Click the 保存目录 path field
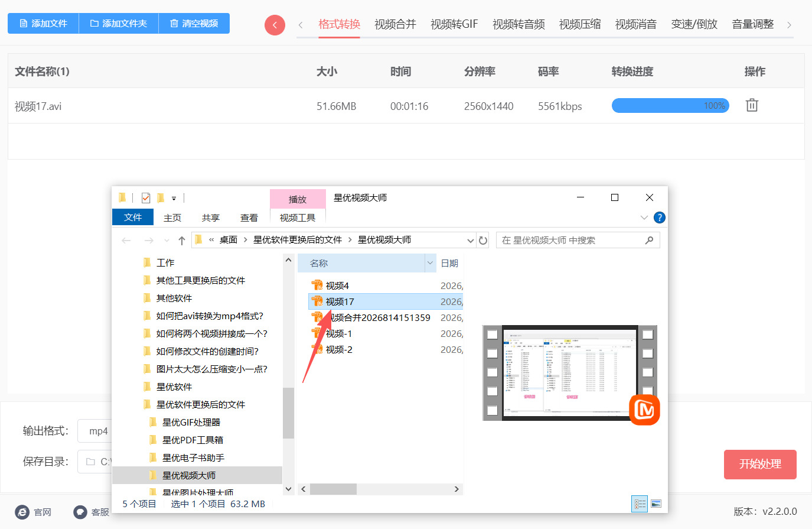This screenshot has height=529, width=812. pos(94,462)
